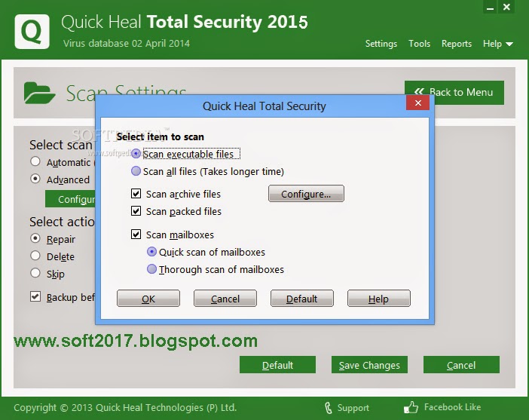
Task: Toggle Scan archive files checkbox
Action: tap(136, 194)
